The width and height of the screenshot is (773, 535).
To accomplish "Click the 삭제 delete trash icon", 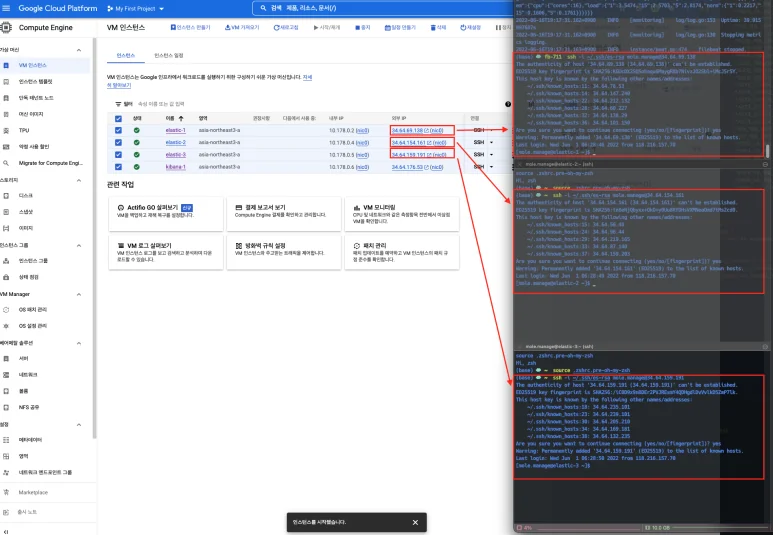I will coord(432,28).
